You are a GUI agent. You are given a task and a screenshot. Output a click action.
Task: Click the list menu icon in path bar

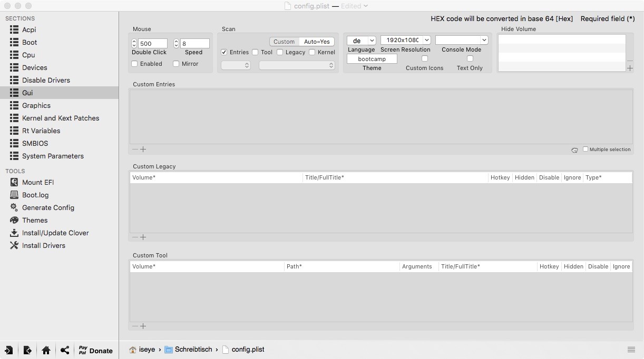[x=631, y=350]
